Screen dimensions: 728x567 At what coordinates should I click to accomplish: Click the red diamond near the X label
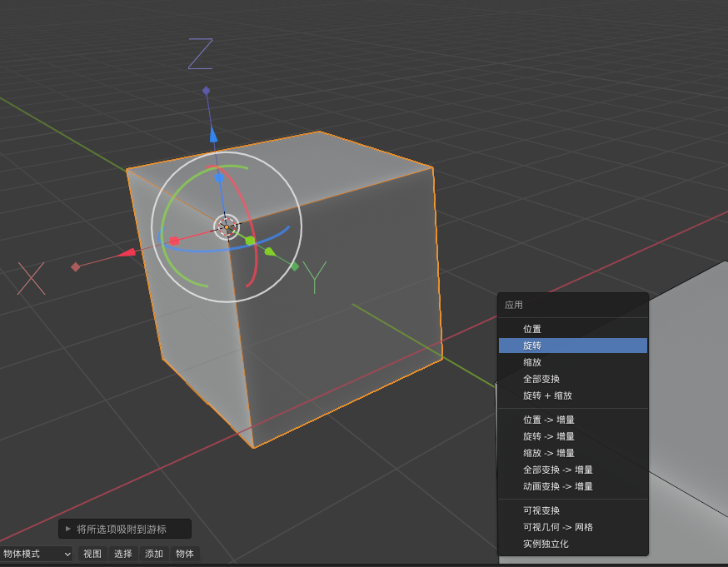(76, 266)
